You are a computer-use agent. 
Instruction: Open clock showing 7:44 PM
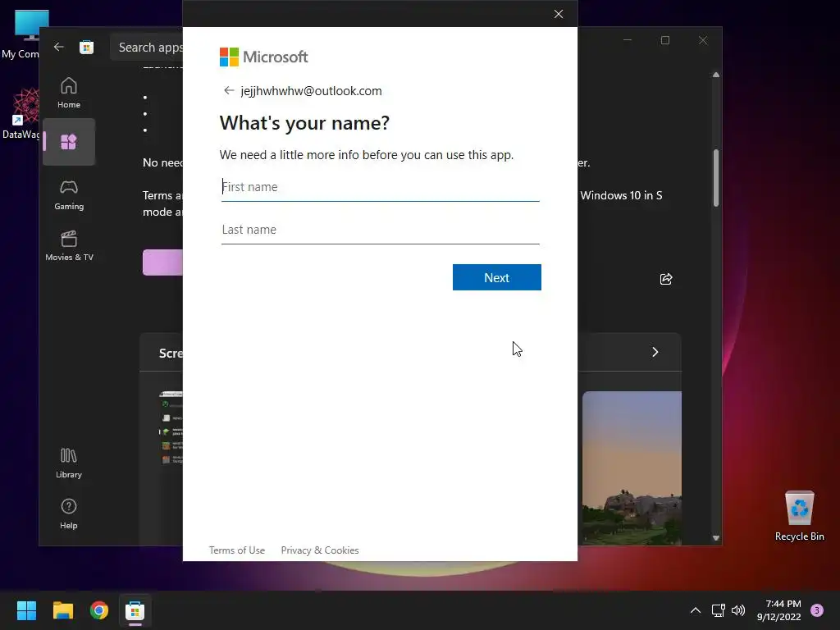[x=779, y=610]
